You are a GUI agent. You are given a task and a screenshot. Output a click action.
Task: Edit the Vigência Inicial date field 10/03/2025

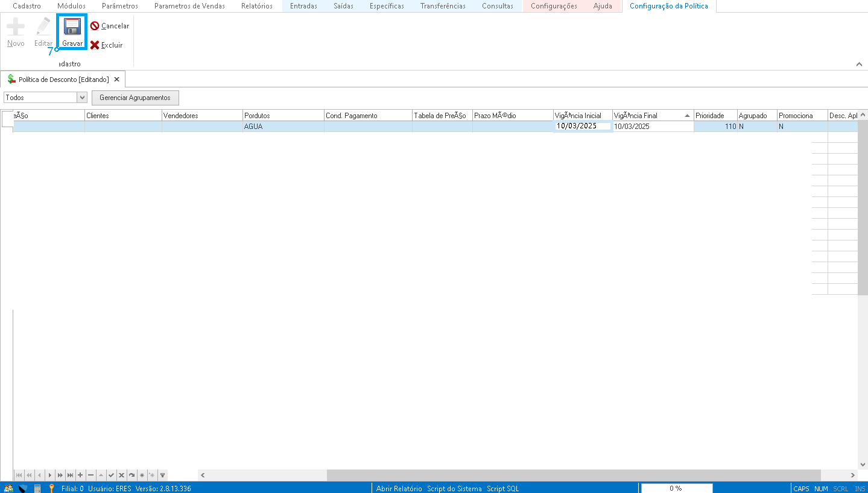click(x=583, y=127)
